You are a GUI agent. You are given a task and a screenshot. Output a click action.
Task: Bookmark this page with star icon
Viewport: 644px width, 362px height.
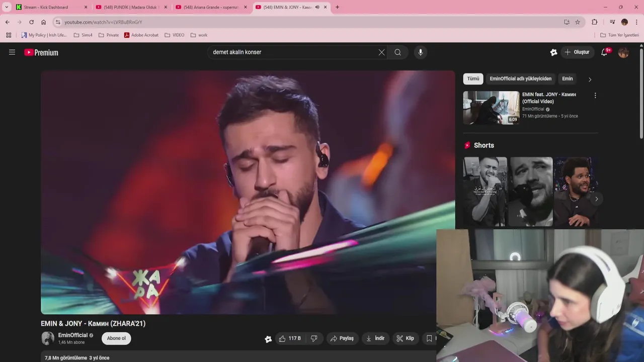point(578,22)
